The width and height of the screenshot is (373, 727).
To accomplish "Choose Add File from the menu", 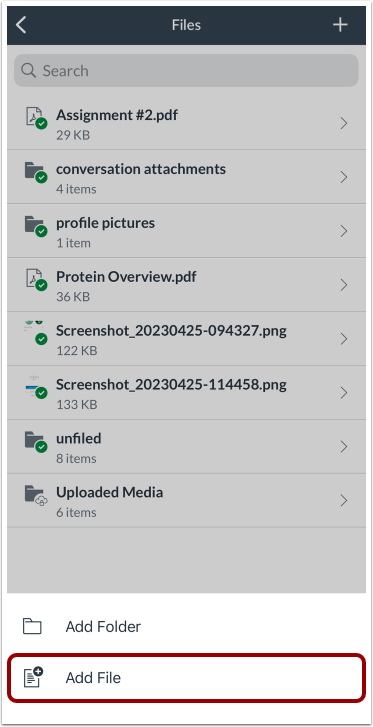I will [x=186, y=678].
